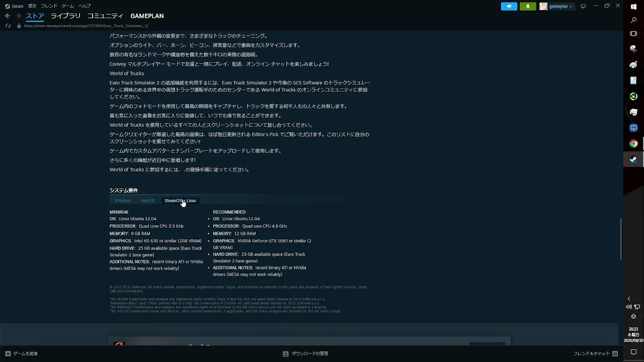Click the download icon beside ダウンロードの管理
644x362 pixels.
point(286,354)
